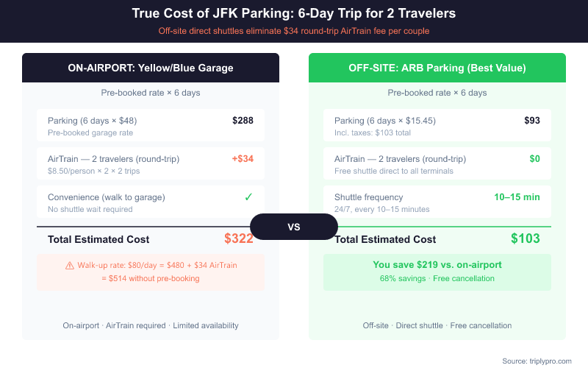The image size is (588, 368).
Task: Click the green "You save $219" box
Action: [437, 272]
